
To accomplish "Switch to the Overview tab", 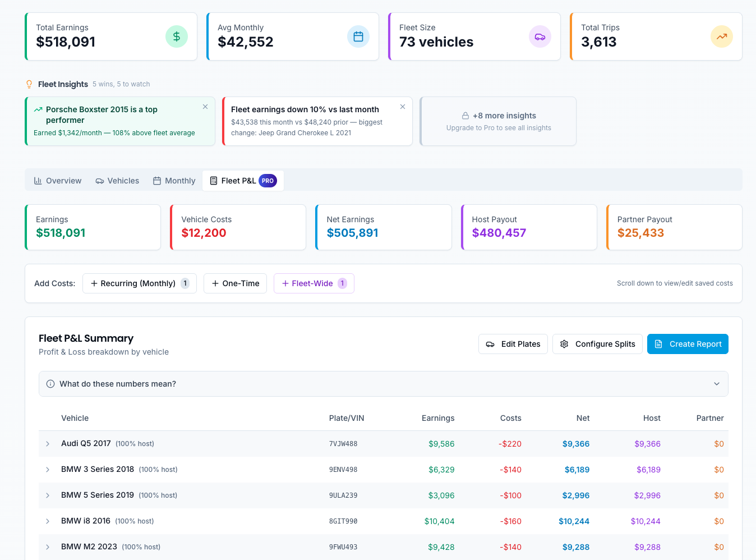I will [x=58, y=181].
